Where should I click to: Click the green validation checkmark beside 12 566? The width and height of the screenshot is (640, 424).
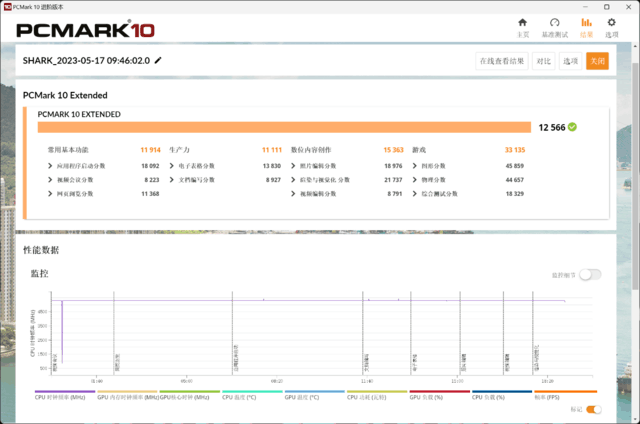click(x=572, y=127)
